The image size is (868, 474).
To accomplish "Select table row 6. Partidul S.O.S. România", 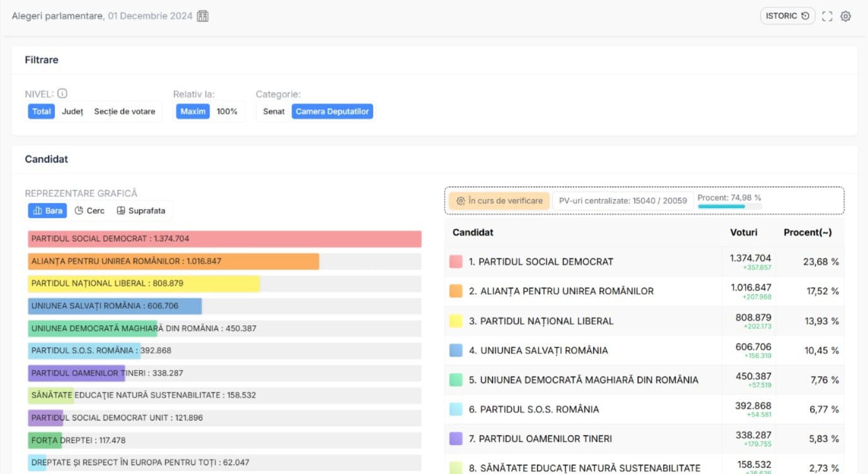I will (x=644, y=409).
